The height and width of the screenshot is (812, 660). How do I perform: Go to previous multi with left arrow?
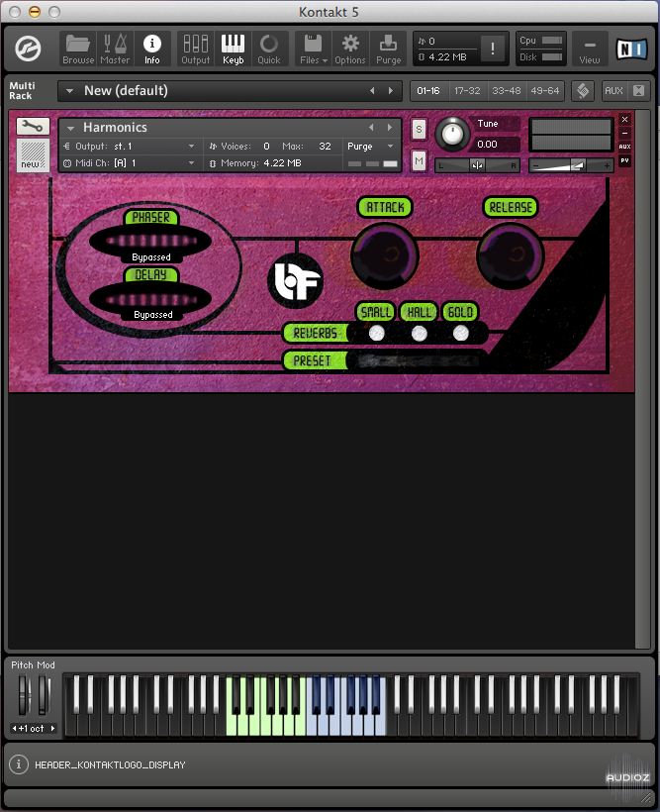(372, 91)
